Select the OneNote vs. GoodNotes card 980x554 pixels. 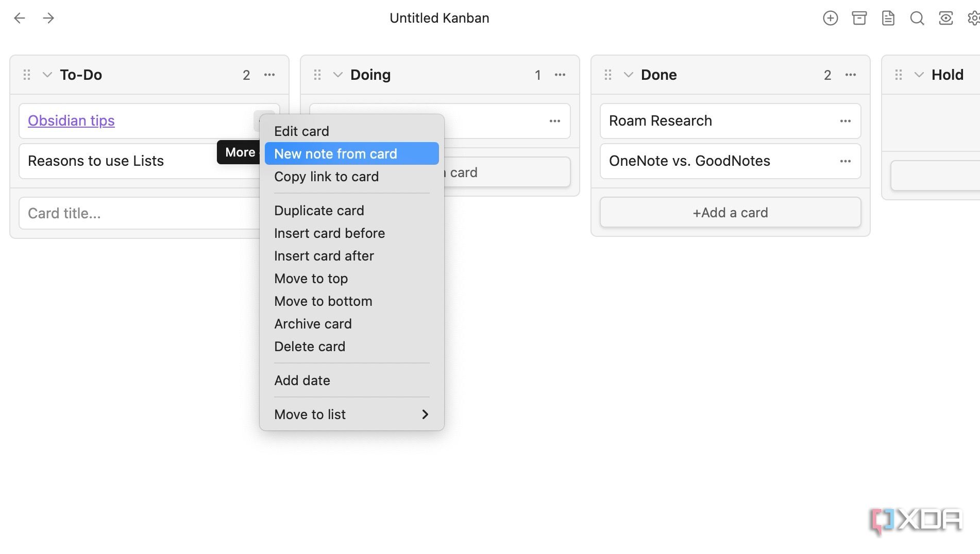click(x=730, y=161)
